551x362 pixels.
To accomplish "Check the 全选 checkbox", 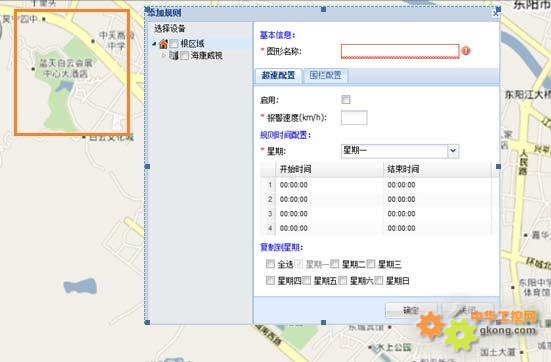I will coord(270,264).
